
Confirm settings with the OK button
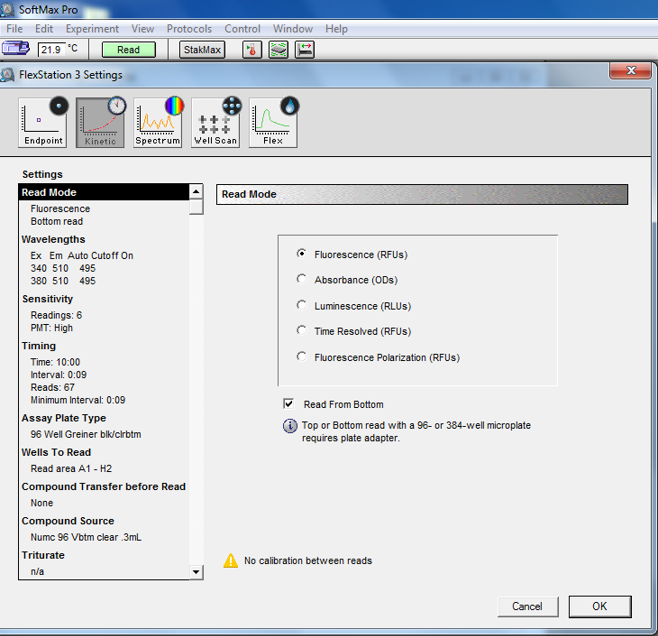[600, 606]
